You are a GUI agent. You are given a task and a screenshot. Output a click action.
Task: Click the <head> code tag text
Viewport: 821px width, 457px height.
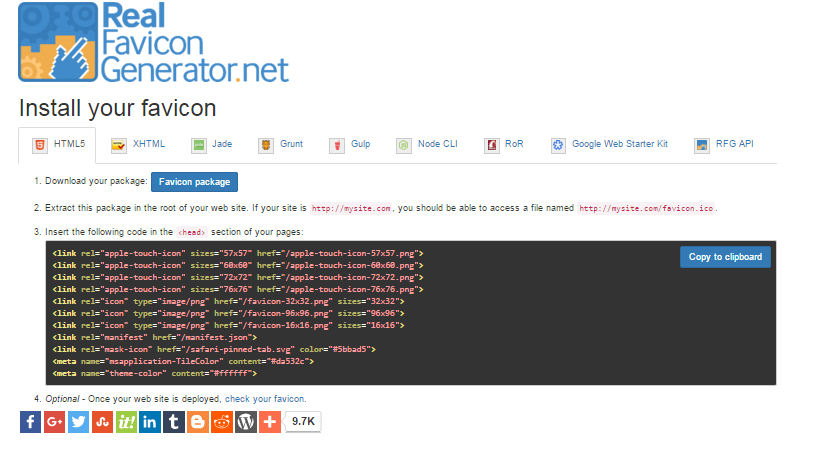[x=192, y=232]
